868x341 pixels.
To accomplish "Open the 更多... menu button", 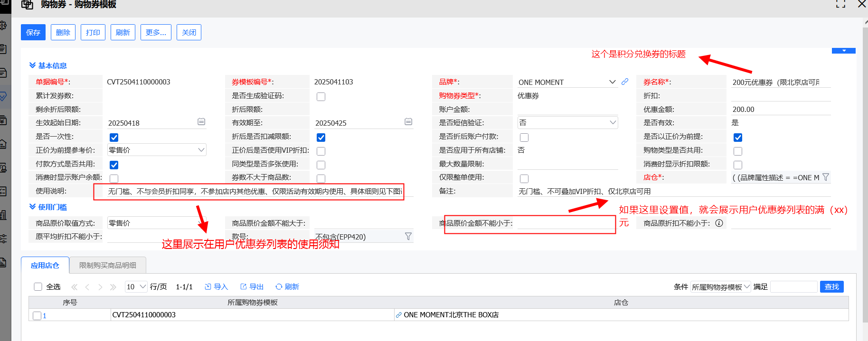I will click(156, 32).
